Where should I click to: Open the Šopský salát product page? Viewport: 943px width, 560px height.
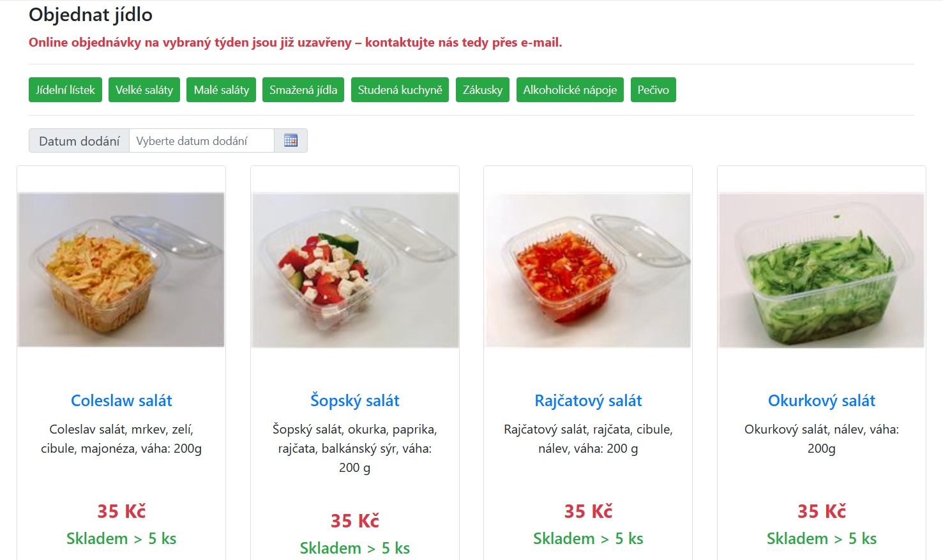click(354, 400)
